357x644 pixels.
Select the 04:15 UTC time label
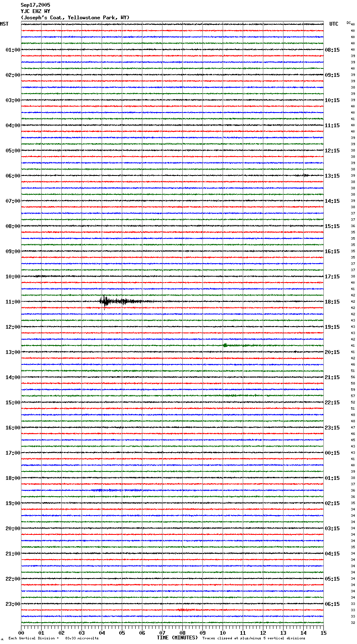pyautogui.click(x=332, y=554)
